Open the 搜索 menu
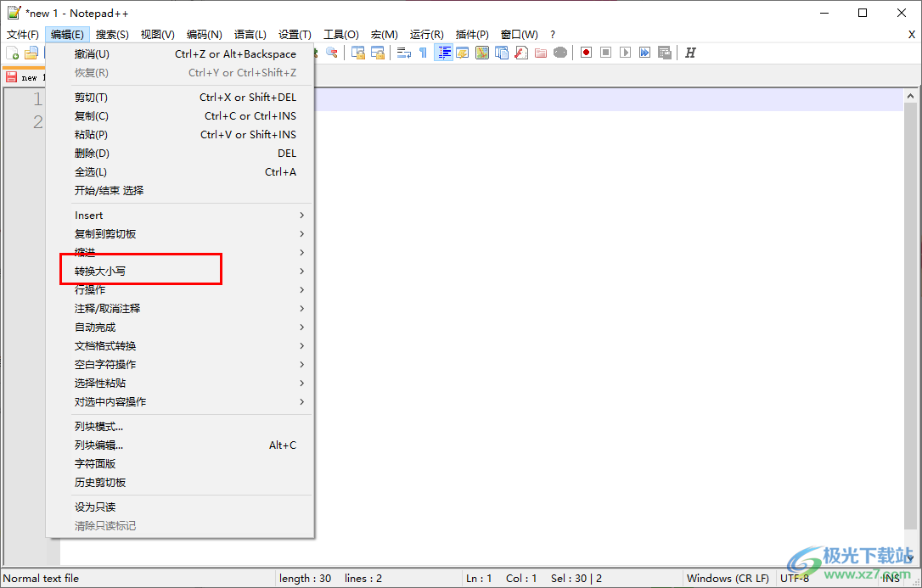 (x=112, y=34)
